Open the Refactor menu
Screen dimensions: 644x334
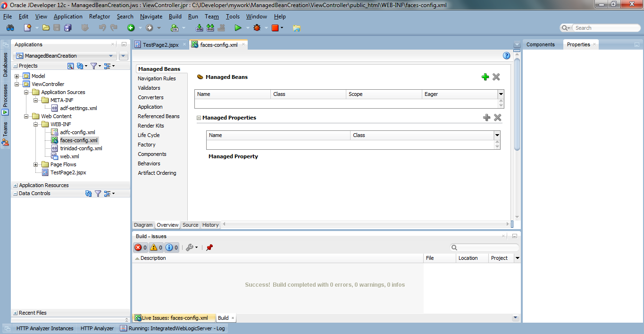point(99,16)
